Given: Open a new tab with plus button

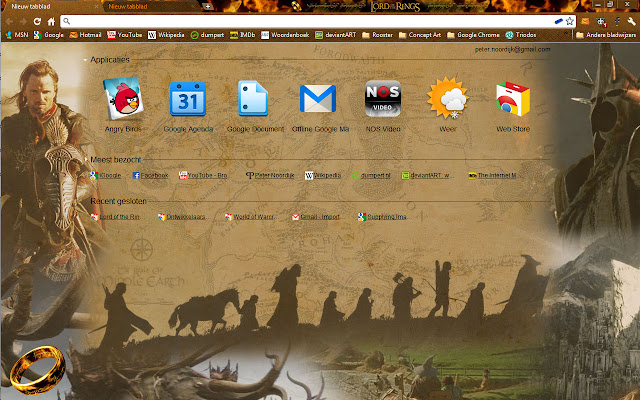Looking at the screenshot, I should pyautogui.click(x=208, y=6).
